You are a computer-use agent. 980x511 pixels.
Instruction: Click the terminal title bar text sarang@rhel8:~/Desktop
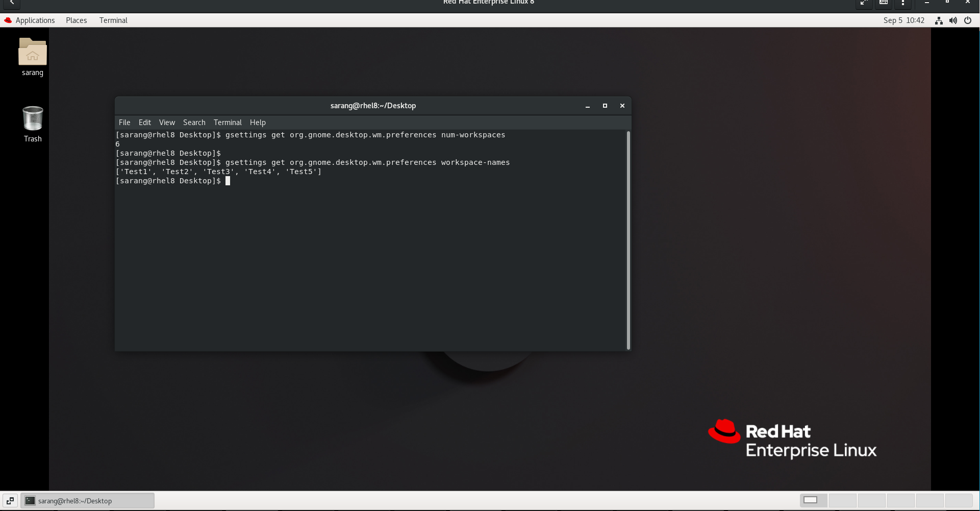click(373, 106)
